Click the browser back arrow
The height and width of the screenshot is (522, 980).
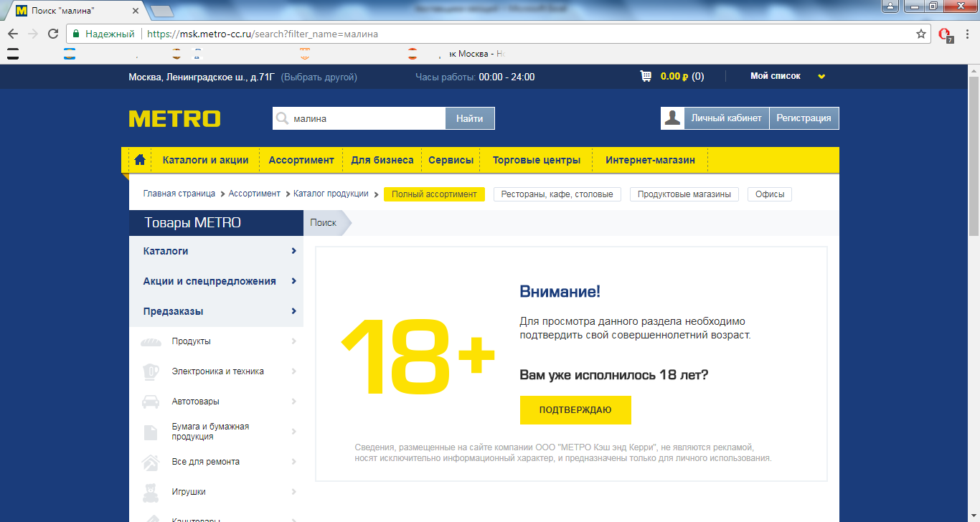point(13,34)
